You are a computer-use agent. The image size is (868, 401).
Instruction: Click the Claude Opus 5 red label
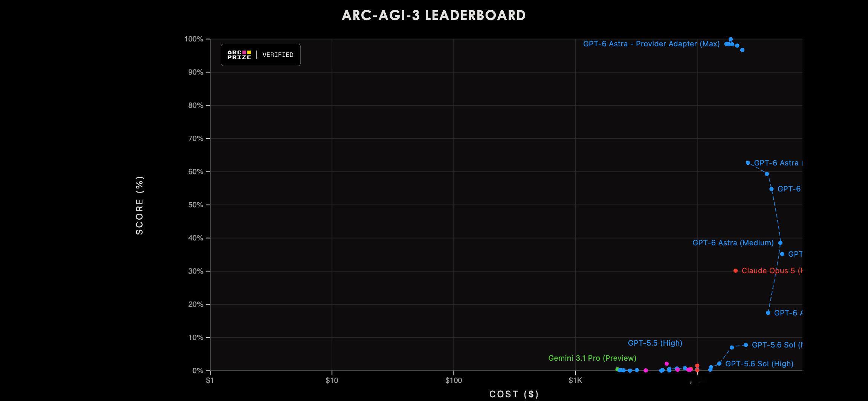tap(772, 271)
